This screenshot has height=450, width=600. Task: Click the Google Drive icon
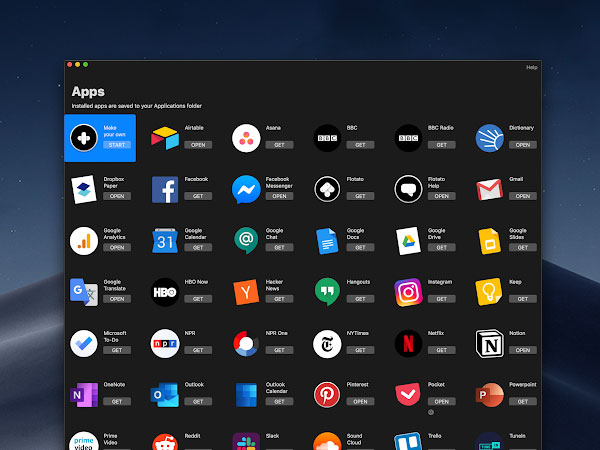click(408, 241)
